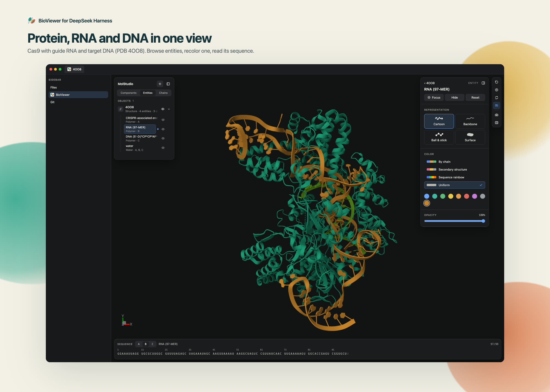Viewport: 550px width, 392px height.
Task: Switch to the Entities tab
Action: pyautogui.click(x=148, y=93)
